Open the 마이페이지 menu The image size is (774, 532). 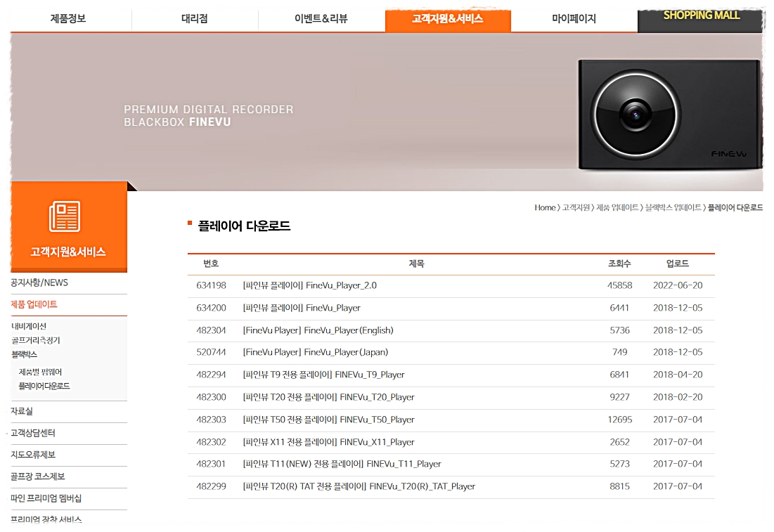pyautogui.click(x=574, y=19)
